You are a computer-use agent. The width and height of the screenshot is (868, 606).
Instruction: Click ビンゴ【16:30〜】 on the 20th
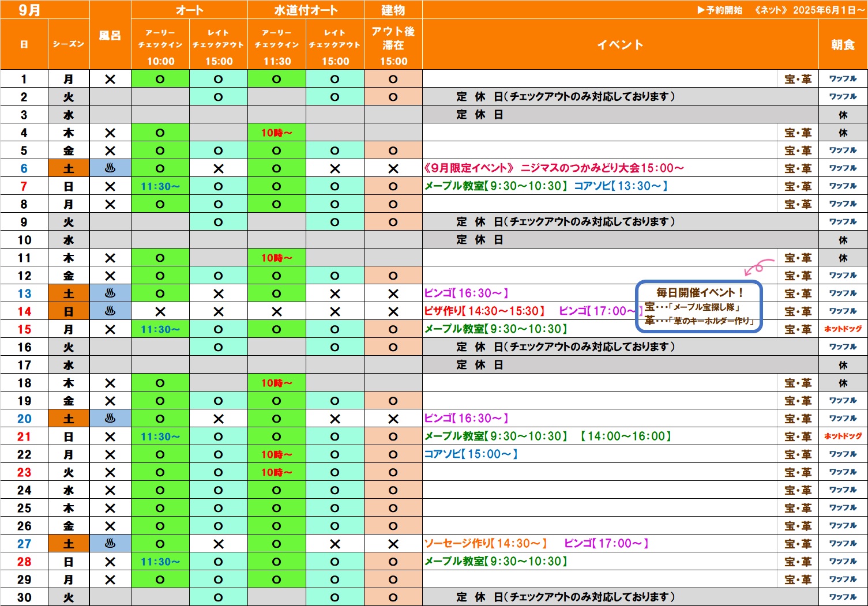(x=467, y=419)
